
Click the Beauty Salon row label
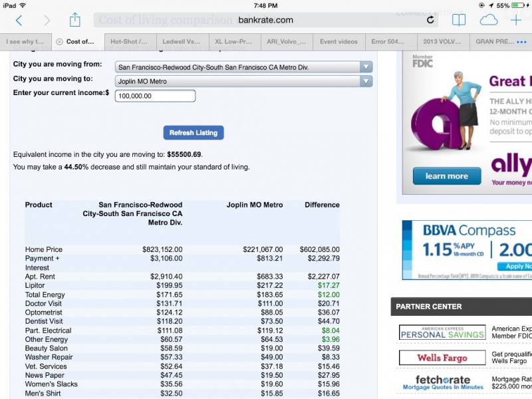[46, 348]
